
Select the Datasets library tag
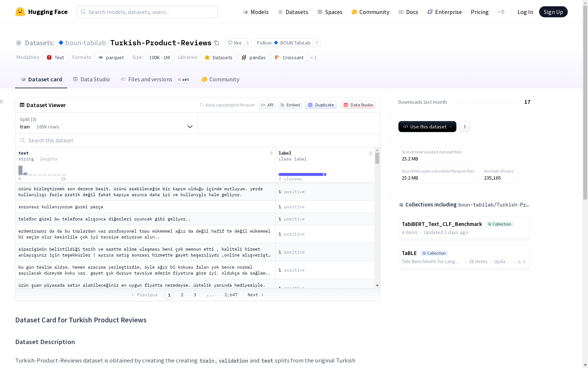(219, 57)
